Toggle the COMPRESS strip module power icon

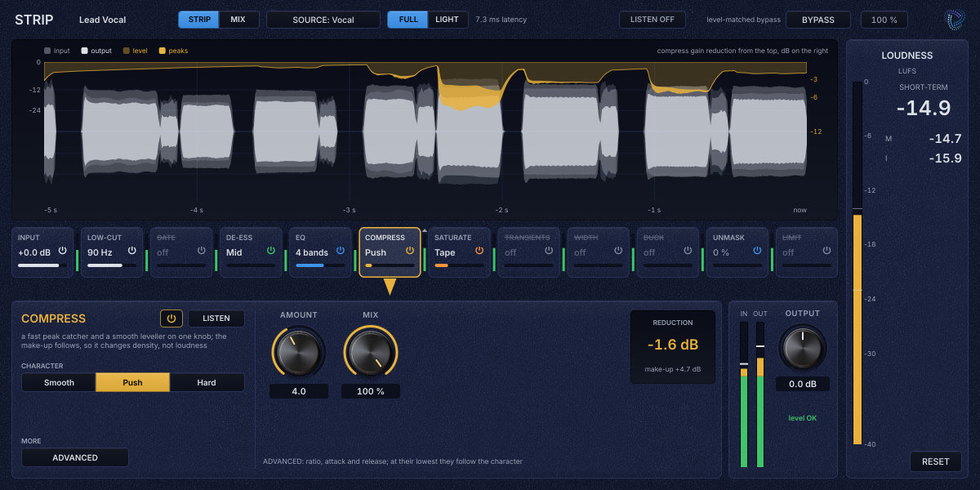pos(410,251)
